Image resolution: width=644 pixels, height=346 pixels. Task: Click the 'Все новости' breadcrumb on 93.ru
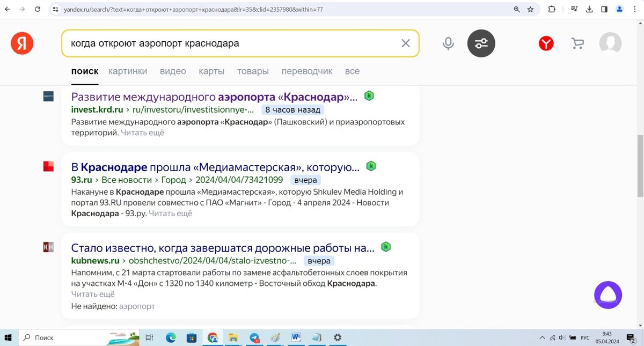click(126, 180)
